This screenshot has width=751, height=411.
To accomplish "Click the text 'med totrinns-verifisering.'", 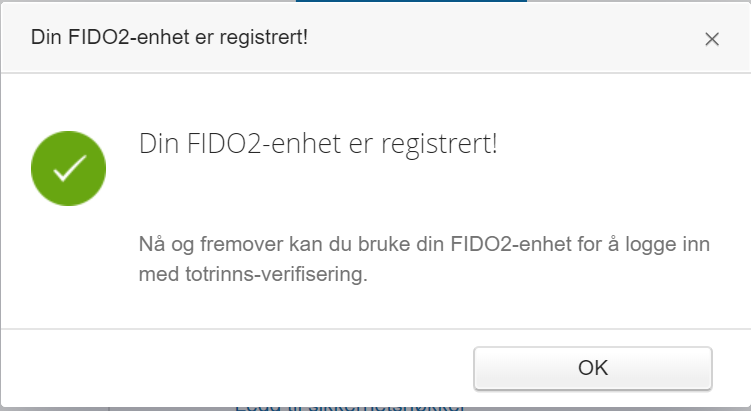I will click(253, 273).
